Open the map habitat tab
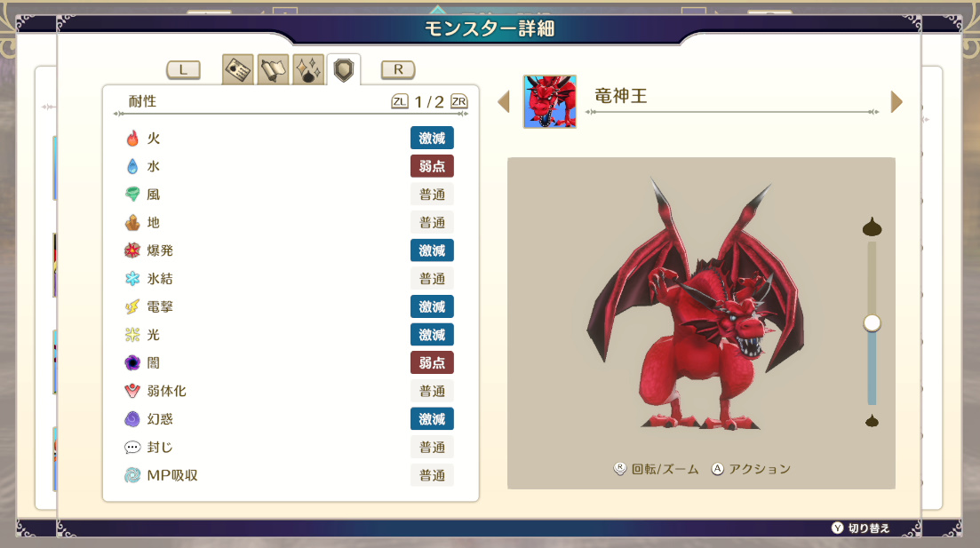Image resolution: width=980 pixels, height=548 pixels. tap(273, 69)
